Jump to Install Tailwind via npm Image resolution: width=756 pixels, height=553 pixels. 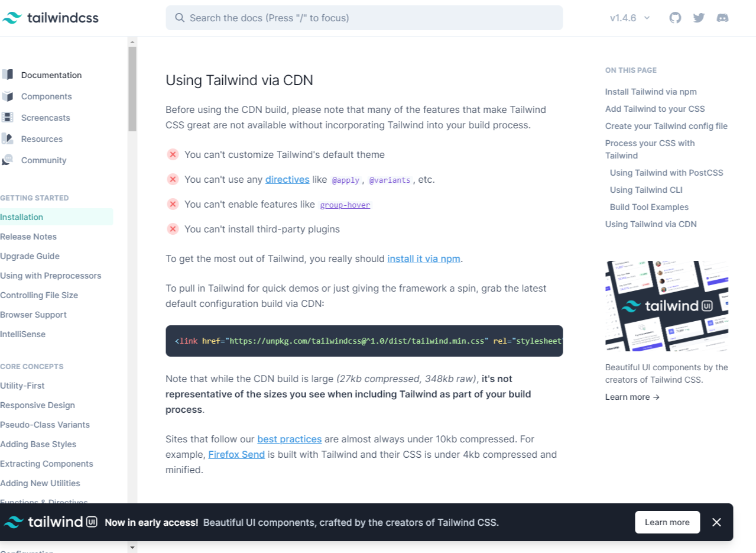click(651, 92)
